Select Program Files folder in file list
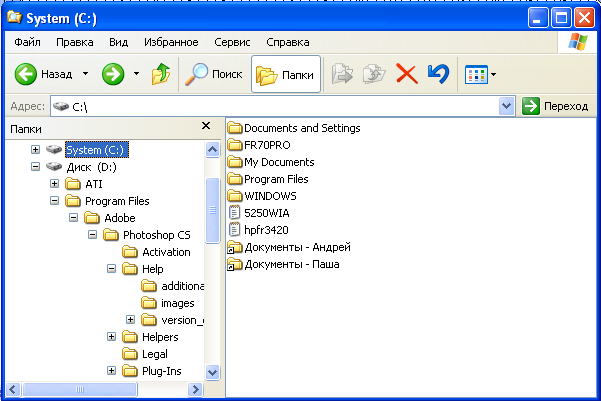Screen dimensions: 601x401 pos(268,179)
